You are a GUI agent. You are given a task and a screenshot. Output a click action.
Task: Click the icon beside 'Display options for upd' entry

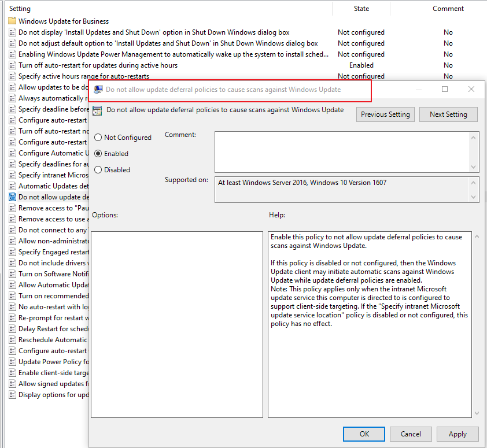click(12, 394)
